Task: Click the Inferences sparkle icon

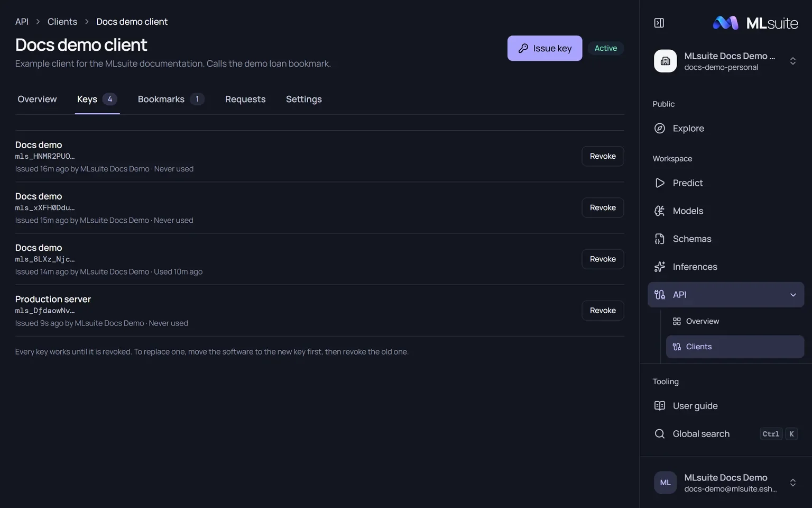Action: (x=660, y=267)
